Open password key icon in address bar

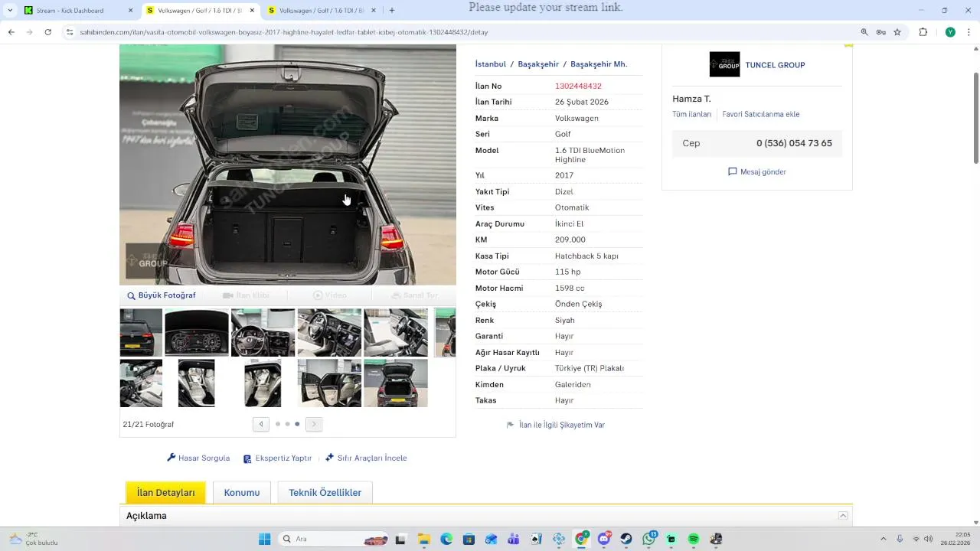[x=880, y=32]
